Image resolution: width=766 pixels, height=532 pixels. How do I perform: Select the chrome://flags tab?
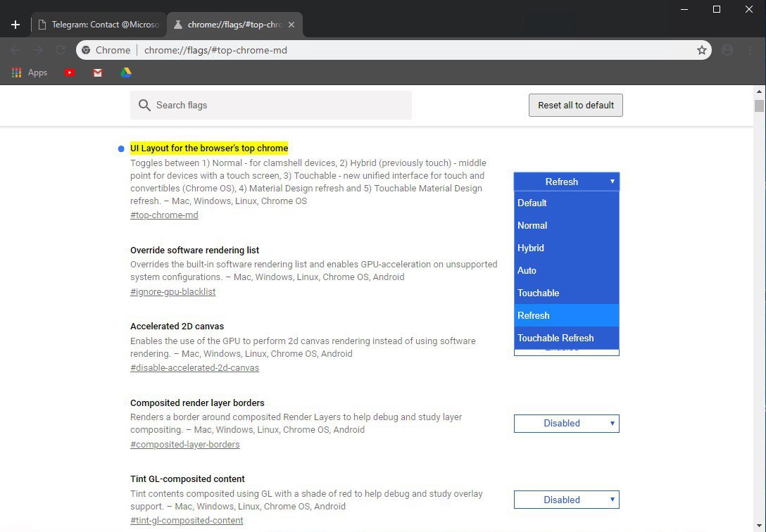pyautogui.click(x=234, y=25)
